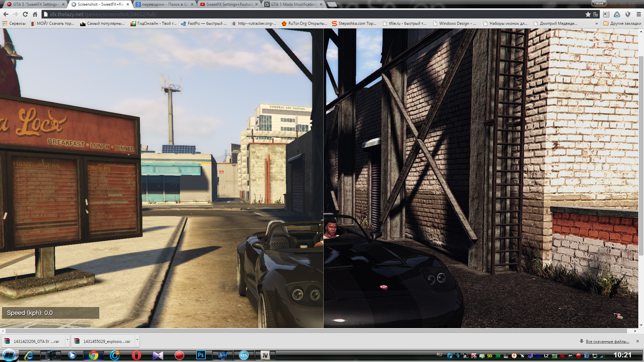Open the Другие закладки bookmarks folder

(622, 23)
